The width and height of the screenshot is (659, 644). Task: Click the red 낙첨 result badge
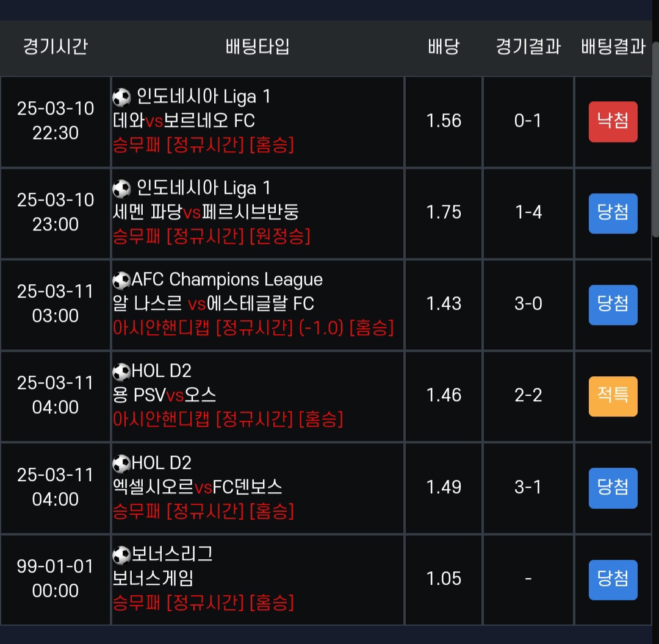click(x=613, y=121)
